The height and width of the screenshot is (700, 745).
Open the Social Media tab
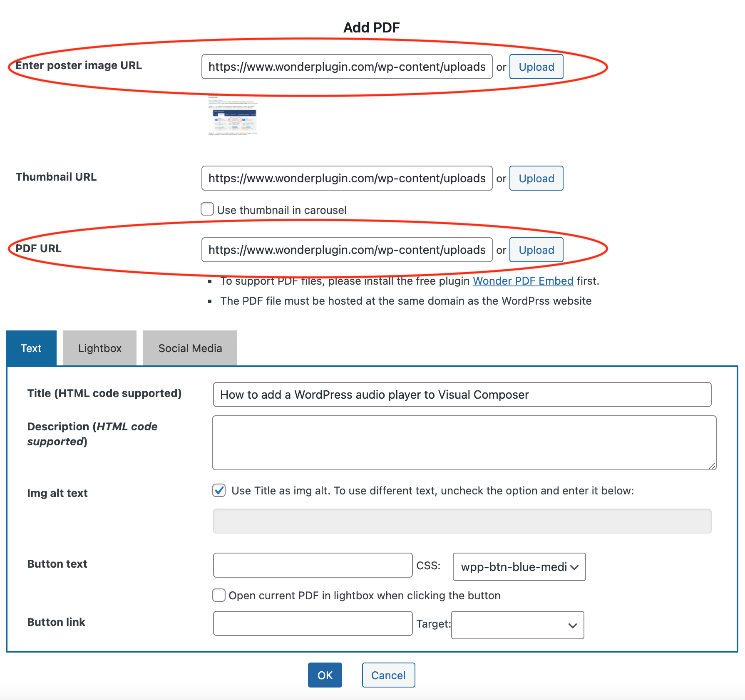coord(190,348)
